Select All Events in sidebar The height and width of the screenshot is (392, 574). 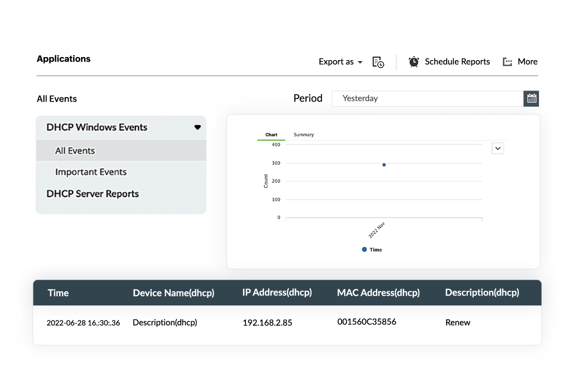pos(75,151)
